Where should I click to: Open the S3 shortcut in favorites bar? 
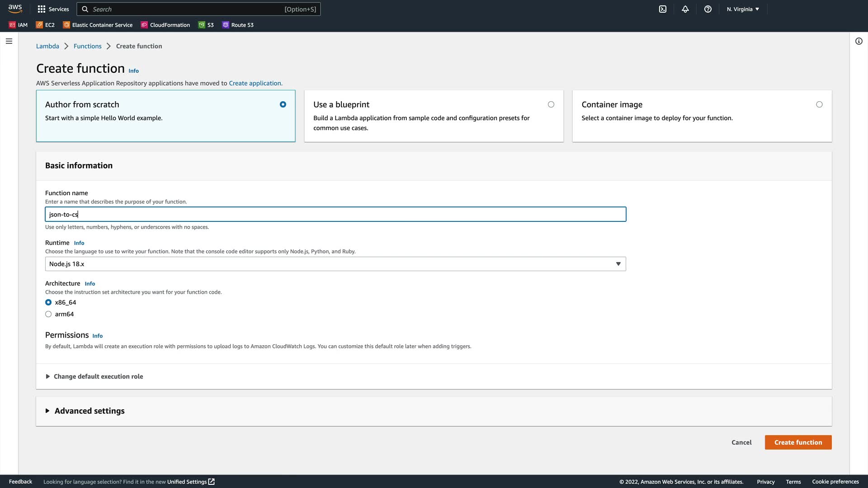pos(206,25)
